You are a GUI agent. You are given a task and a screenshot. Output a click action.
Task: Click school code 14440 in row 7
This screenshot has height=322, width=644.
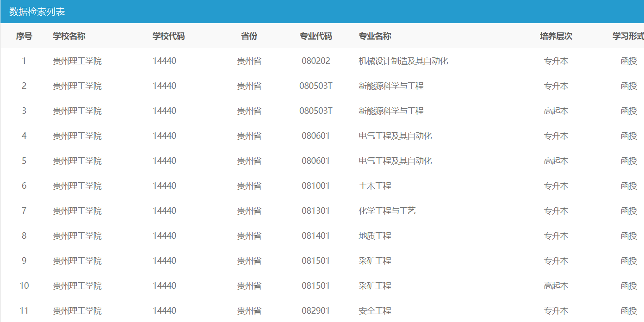[x=165, y=211]
